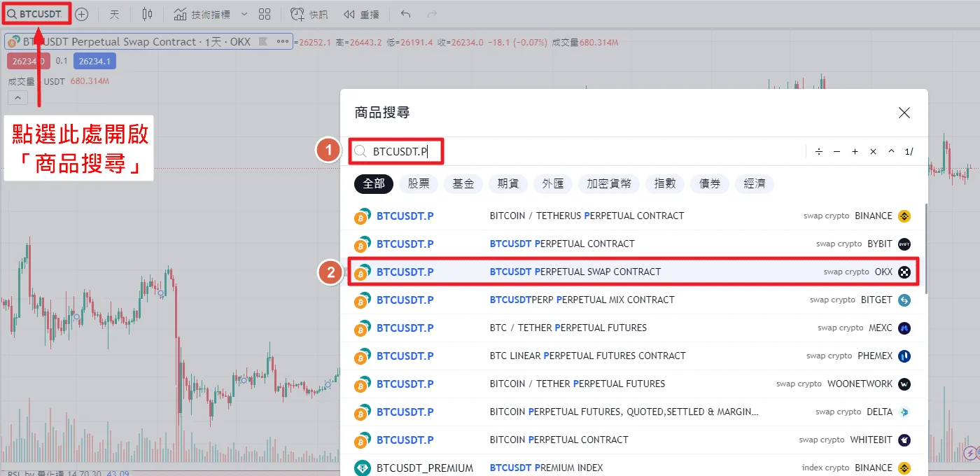Viewport: 980px width, 476px height.
Task: Select the 外匯 filter tab
Action: (x=553, y=183)
